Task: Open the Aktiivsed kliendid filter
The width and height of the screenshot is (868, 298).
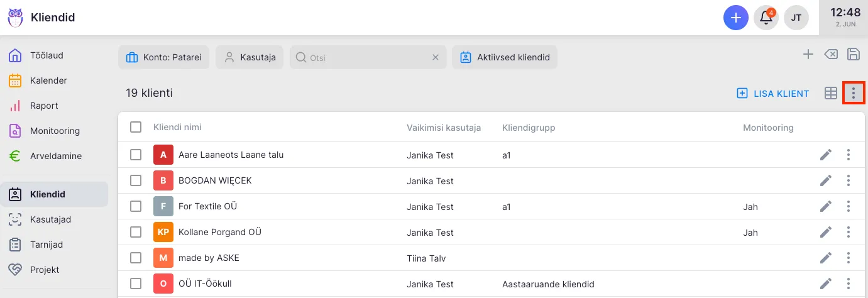Action: click(505, 57)
